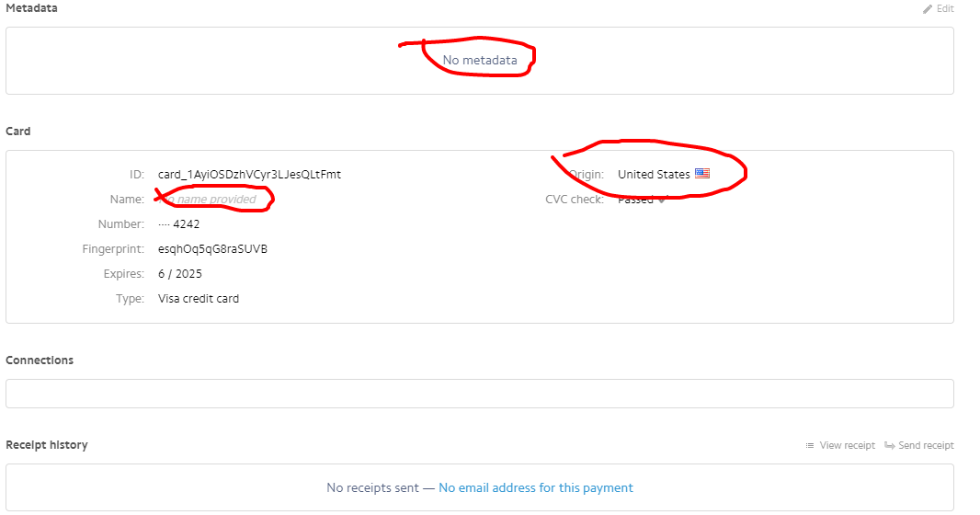Click the 'No metadata' placeholder text

coord(480,61)
